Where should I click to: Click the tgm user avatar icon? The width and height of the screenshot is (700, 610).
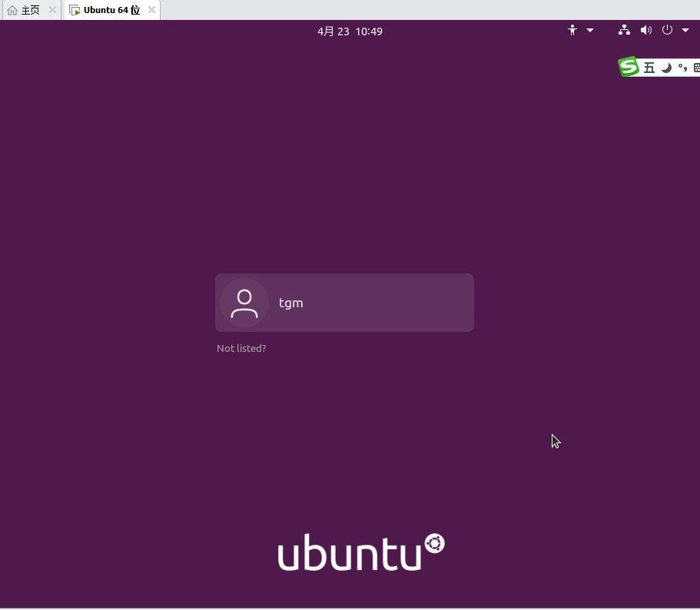[244, 303]
